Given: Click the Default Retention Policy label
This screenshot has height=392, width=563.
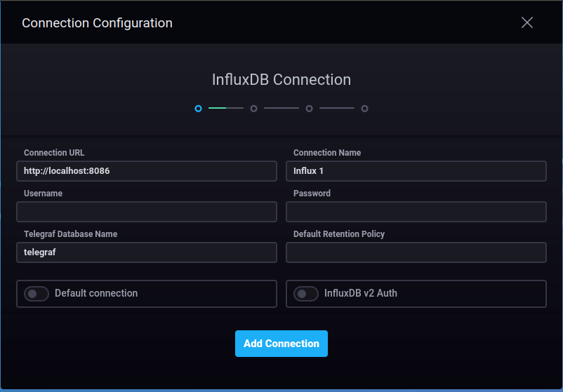Looking at the screenshot, I should (339, 234).
